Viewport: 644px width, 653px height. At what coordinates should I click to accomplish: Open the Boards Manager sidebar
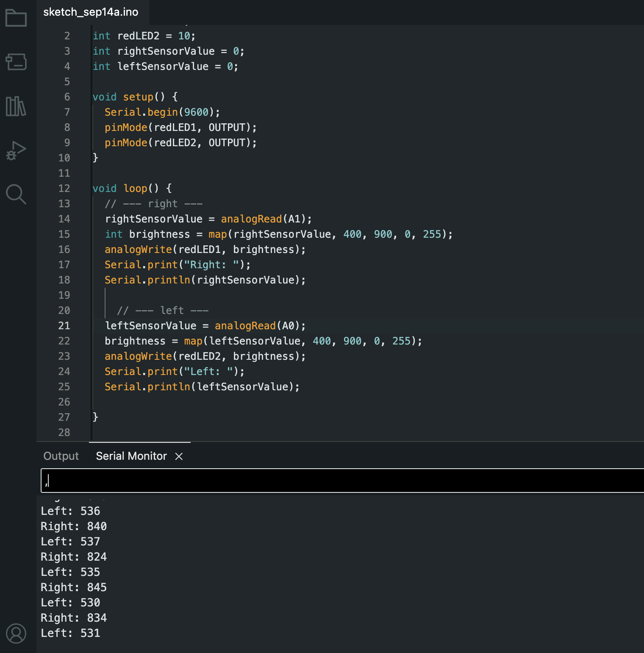(x=16, y=62)
